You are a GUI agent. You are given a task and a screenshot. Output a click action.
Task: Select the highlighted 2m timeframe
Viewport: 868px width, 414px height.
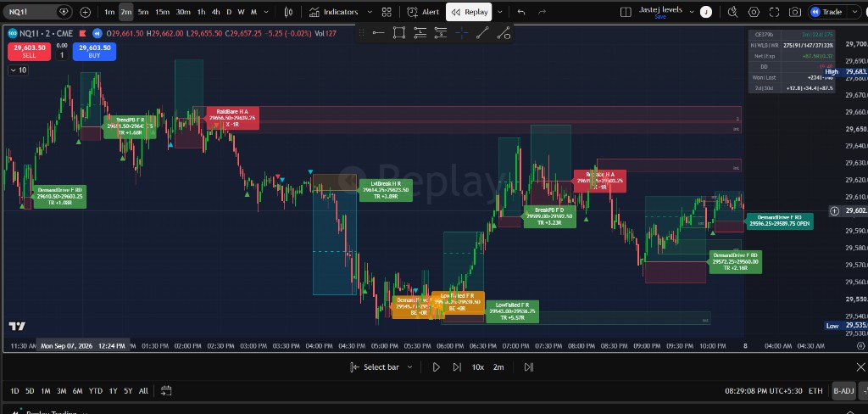[126, 12]
